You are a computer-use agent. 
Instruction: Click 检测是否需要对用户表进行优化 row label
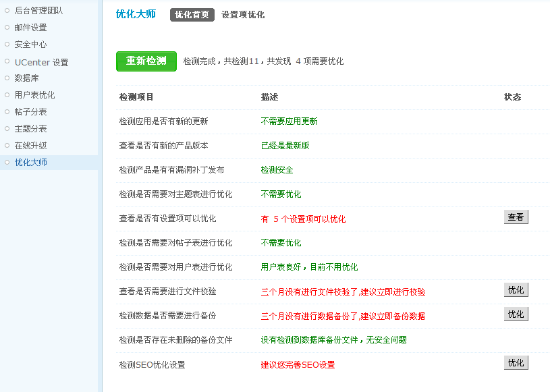(175, 267)
